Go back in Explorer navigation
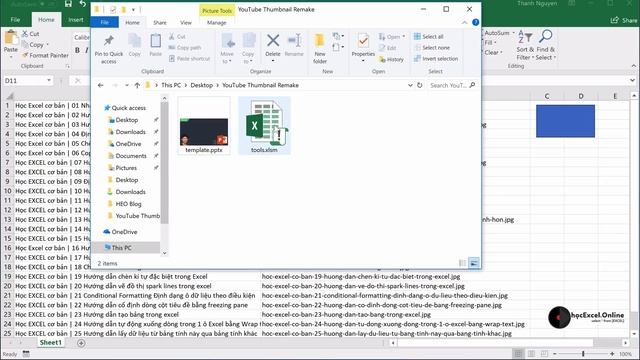The image size is (640, 360). tap(100, 85)
